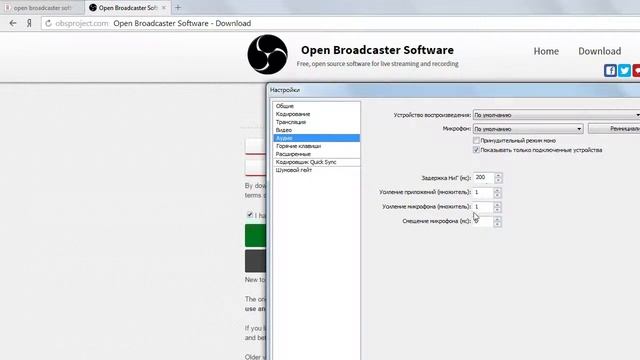Image resolution: width=640 pixels, height=360 pixels.
Task: Open a new browser tab with the plus icon
Action: click(x=178, y=7)
